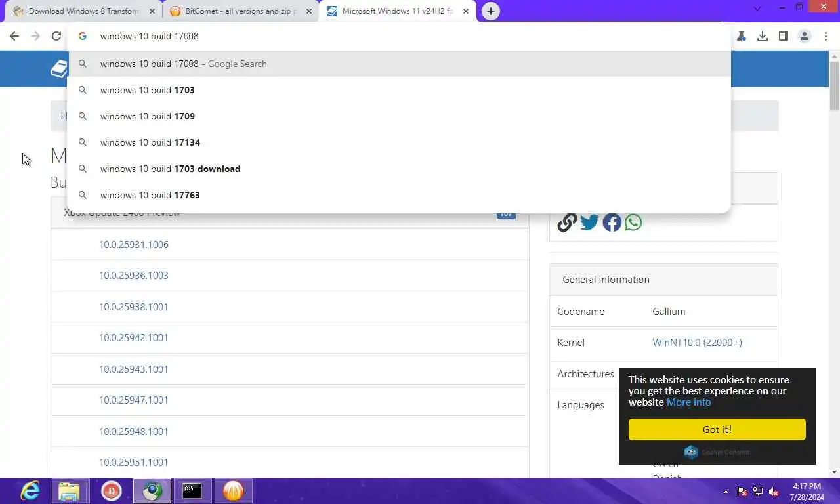Open build link 10.0.25951.1001
The width and height of the screenshot is (840, 504).
(x=134, y=462)
